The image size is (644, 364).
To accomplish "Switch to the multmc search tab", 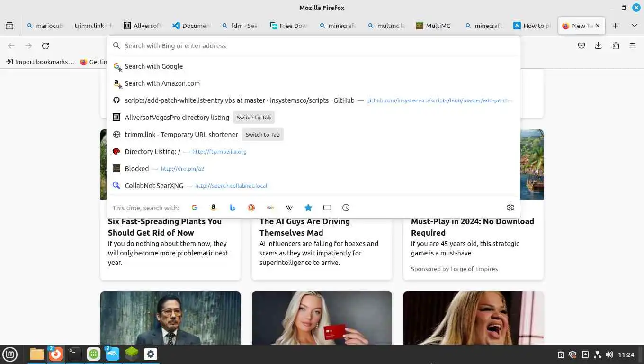I will click(386, 26).
